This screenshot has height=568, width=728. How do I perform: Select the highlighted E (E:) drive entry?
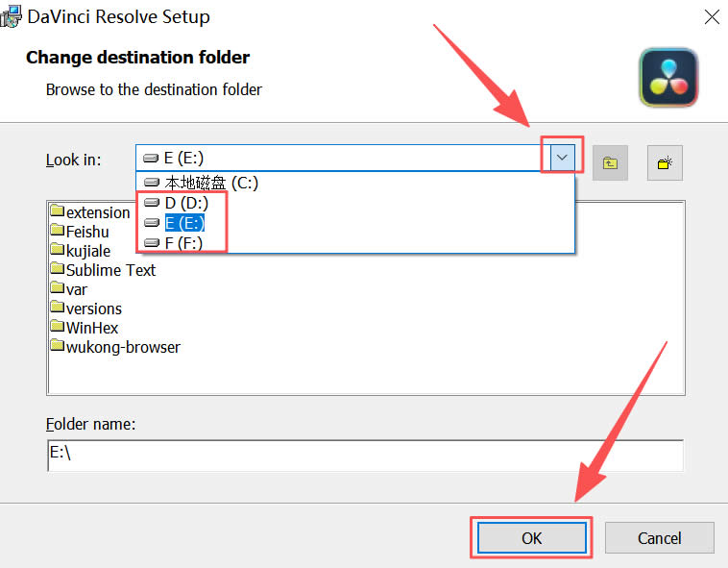pos(185,223)
